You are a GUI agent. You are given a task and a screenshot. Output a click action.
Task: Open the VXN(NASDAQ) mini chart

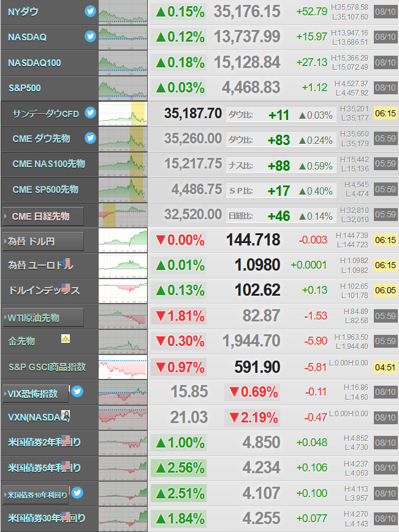(123, 418)
